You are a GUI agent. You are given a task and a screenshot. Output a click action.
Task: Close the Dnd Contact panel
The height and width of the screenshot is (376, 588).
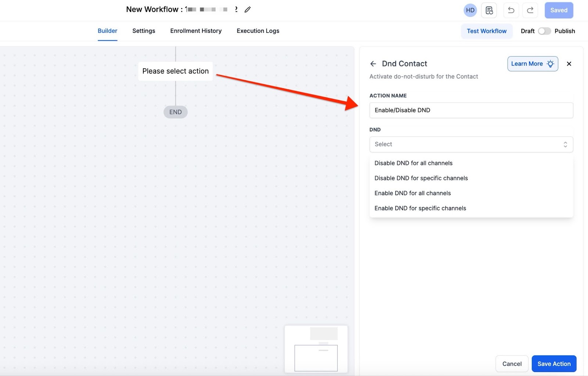(x=569, y=64)
